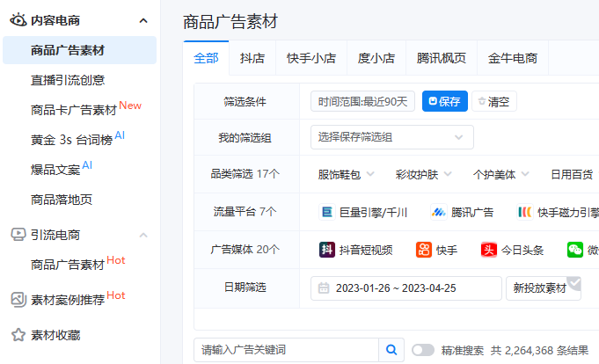The image size is (599, 364).
Task: Click the 引流电商 section icon
Action: (x=18, y=234)
